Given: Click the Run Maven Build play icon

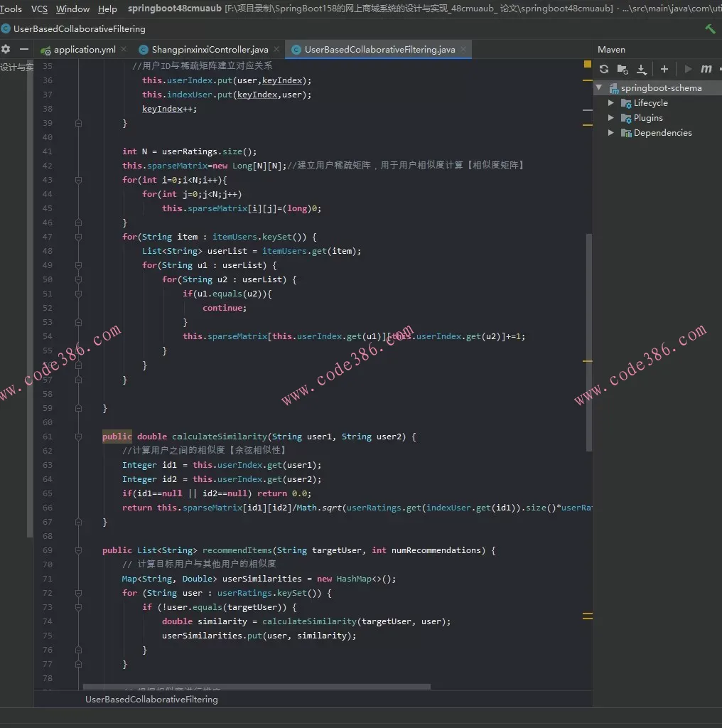Looking at the screenshot, I should [x=687, y=69].
